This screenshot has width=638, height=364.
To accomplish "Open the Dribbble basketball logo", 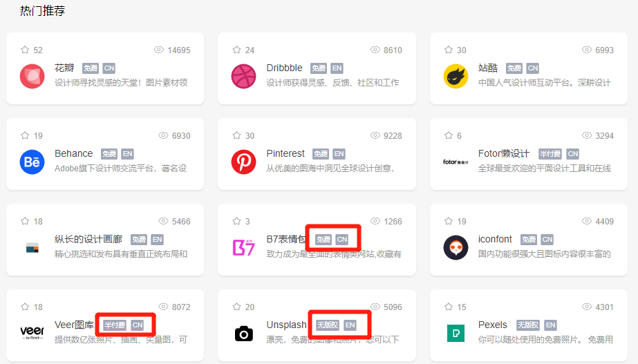I will (x=244, y=76).
